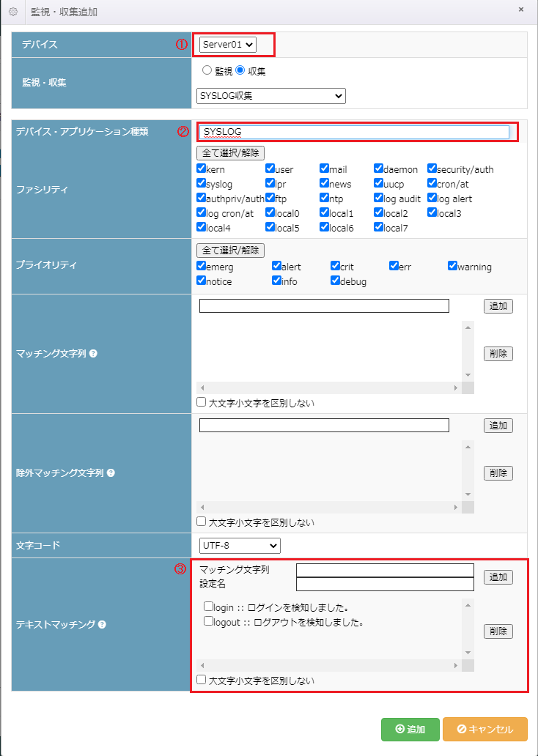Check the login text matching entry
Viewport: 538px width, 756px height.
[209, 607]
